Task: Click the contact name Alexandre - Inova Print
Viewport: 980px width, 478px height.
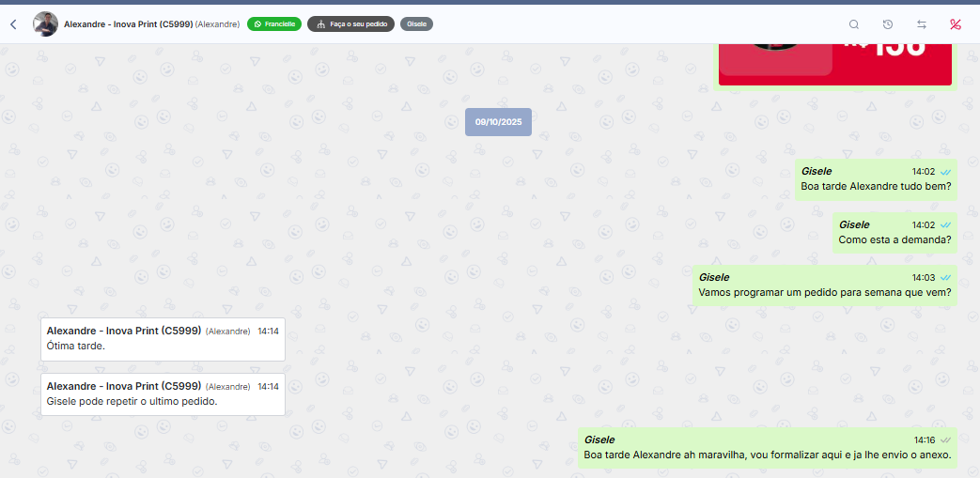Action: point(129,24)
